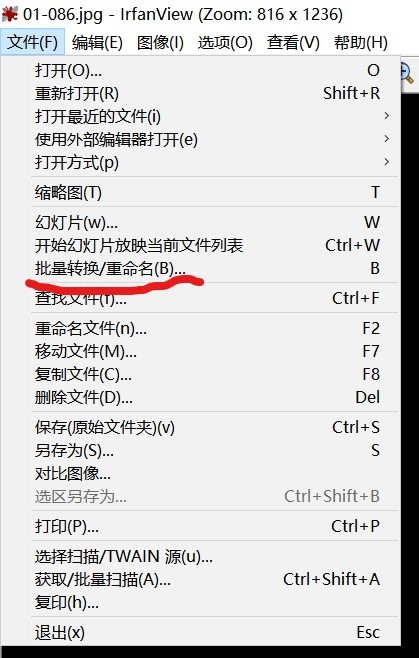Open the 文件(F) menu
The image size is (419, 658).
click(32, 42)
